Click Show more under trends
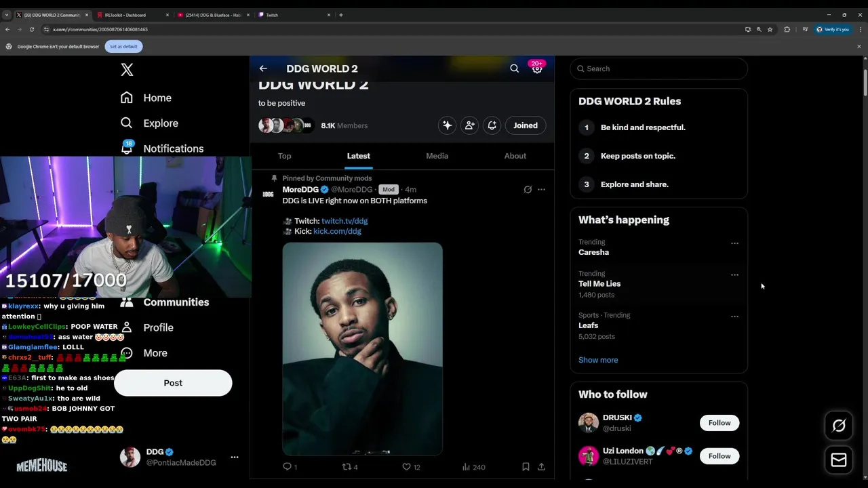 [598, 360]
